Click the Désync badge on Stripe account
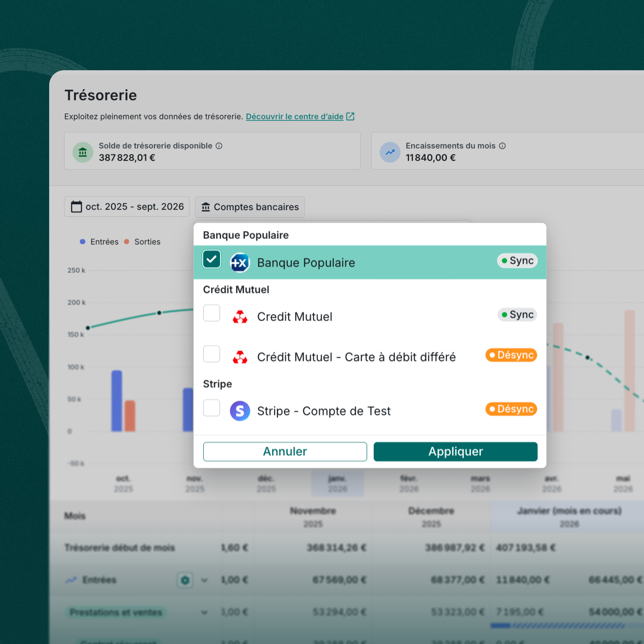This screenshot has height=644, width=644. 511,409
